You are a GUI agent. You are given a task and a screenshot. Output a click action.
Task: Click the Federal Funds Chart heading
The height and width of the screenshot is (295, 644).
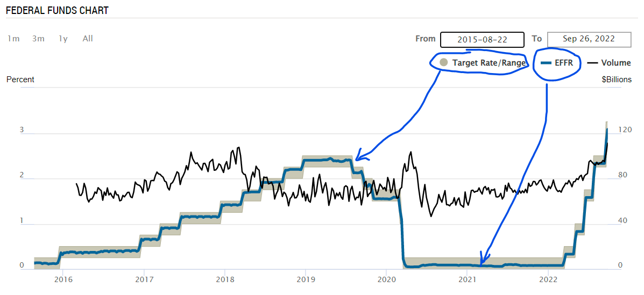tap(57, 11)
